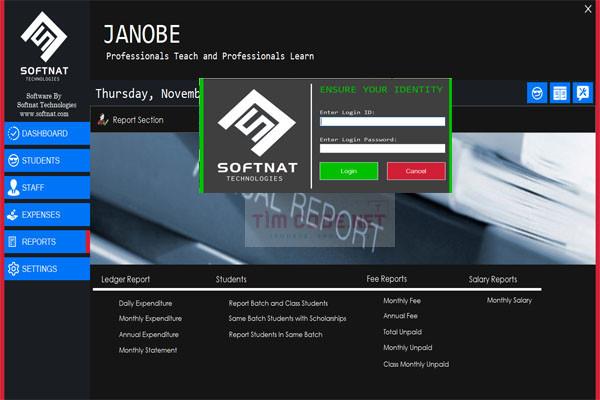Click the Report Section title text
600x400 pixels.
138,120
